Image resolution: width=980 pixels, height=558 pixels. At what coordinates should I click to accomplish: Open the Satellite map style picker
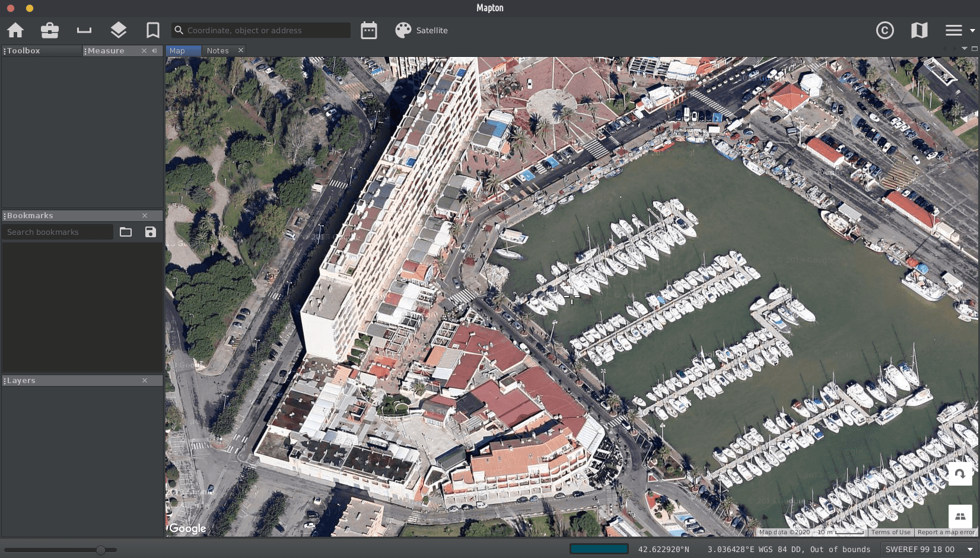pyautogui.click(x=422, y=30)
